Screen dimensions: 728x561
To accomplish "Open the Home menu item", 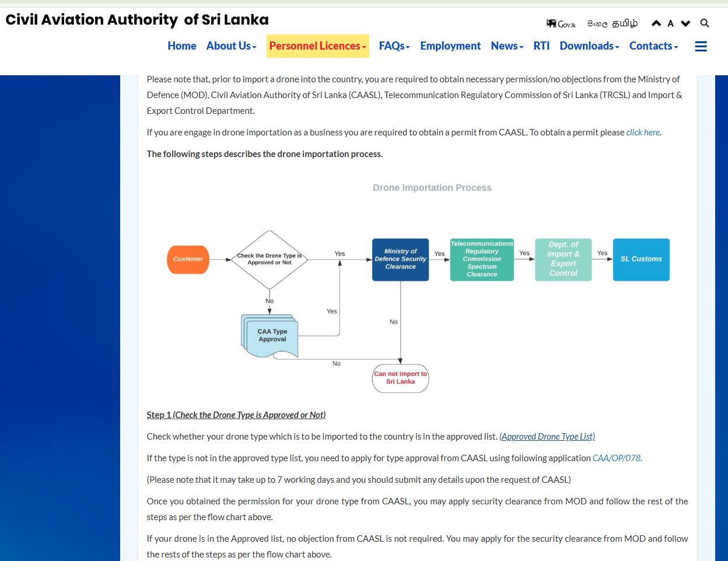I will pos(182,46).
